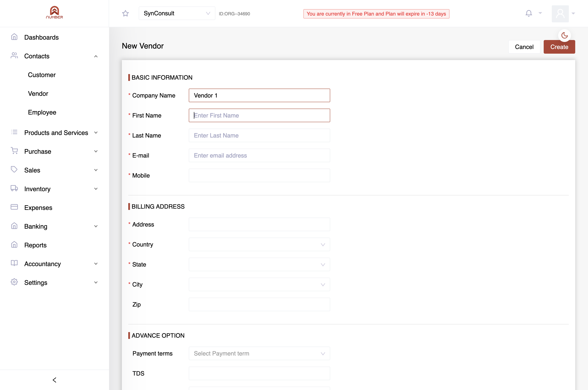Click the Cancel button
588x390 pixels.
[x=524, y=47]
